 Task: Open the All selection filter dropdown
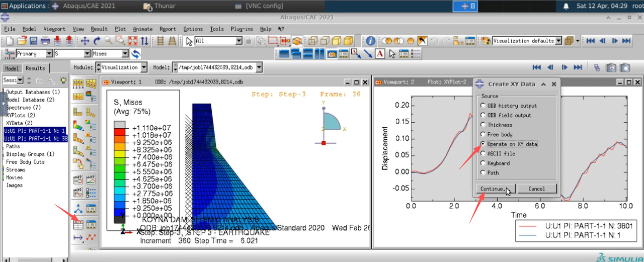(x=239, y=41)
